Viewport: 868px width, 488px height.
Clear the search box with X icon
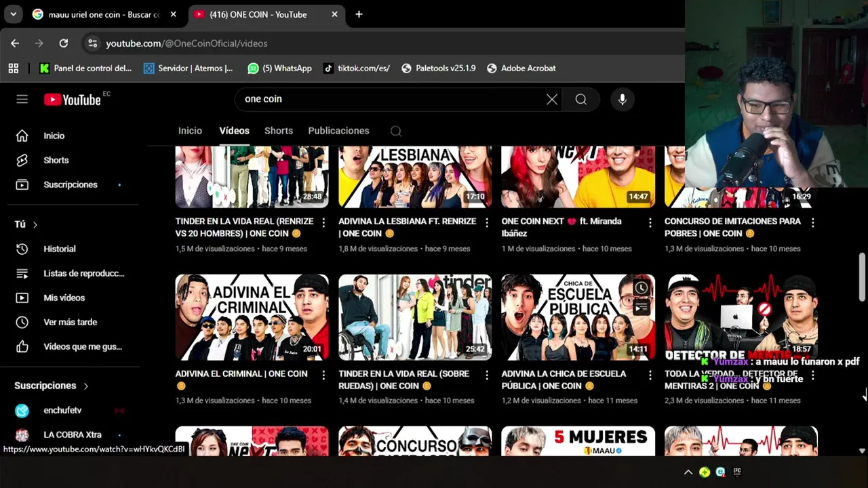(x=552, y=99)
